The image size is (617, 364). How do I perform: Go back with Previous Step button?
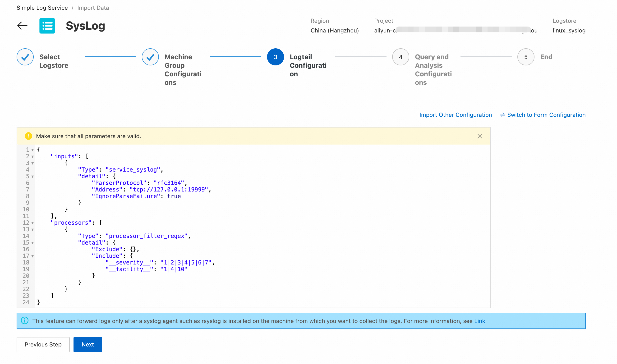coord(43,344)
